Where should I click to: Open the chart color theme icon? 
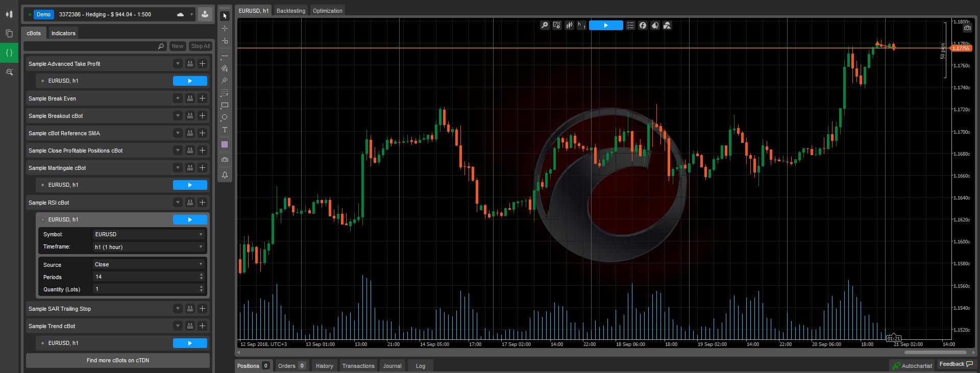point(655,25)
